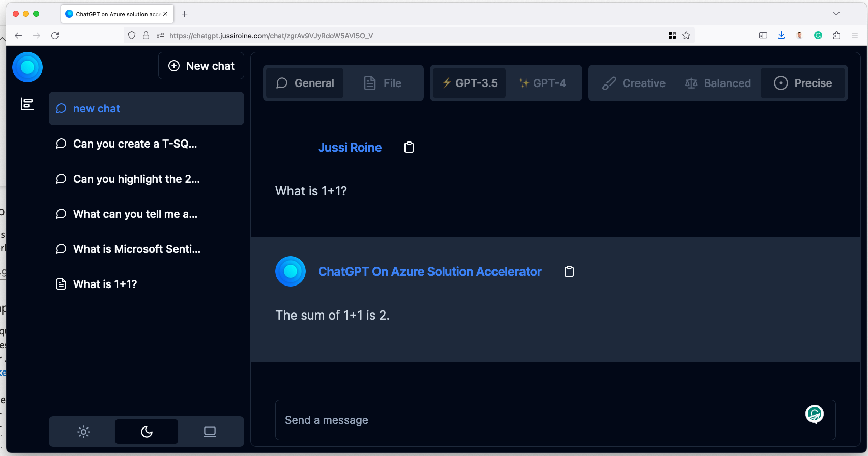This screenshot has height=456, width=868.
Task: Choose the Creative conversation style
Action: pyautogui.click(x=633, y=83)
